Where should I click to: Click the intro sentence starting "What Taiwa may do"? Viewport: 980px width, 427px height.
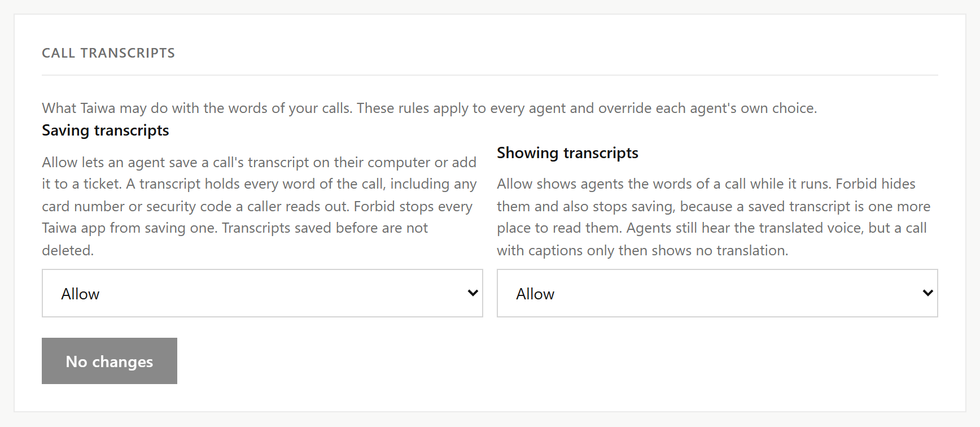(x=429, y=108)
